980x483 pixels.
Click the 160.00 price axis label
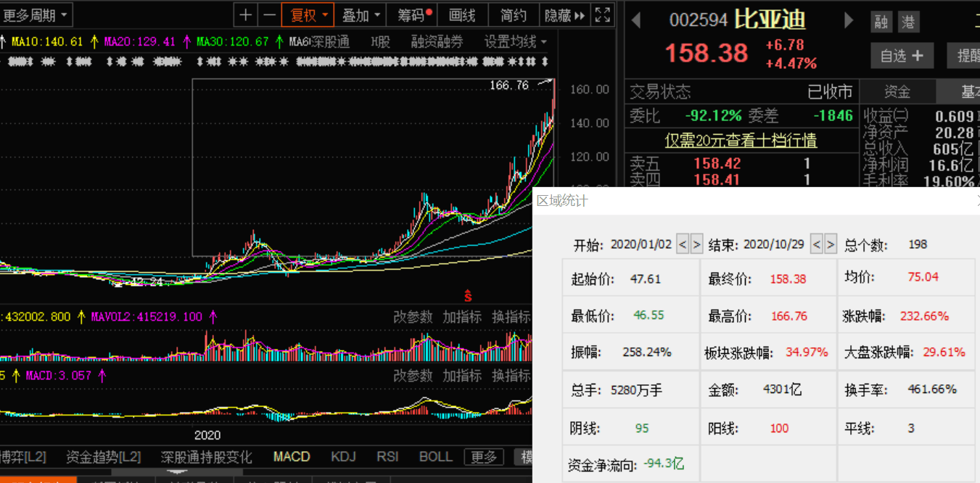pos(590,89)
